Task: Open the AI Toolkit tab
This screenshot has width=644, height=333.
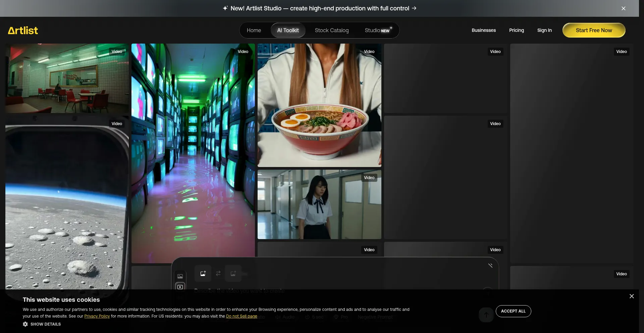Action: pyautogui.click(x=288, y=30)
